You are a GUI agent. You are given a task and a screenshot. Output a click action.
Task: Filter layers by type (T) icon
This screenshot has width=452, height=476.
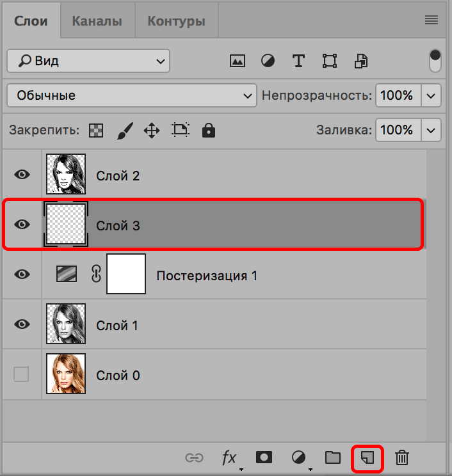[298, 61]
